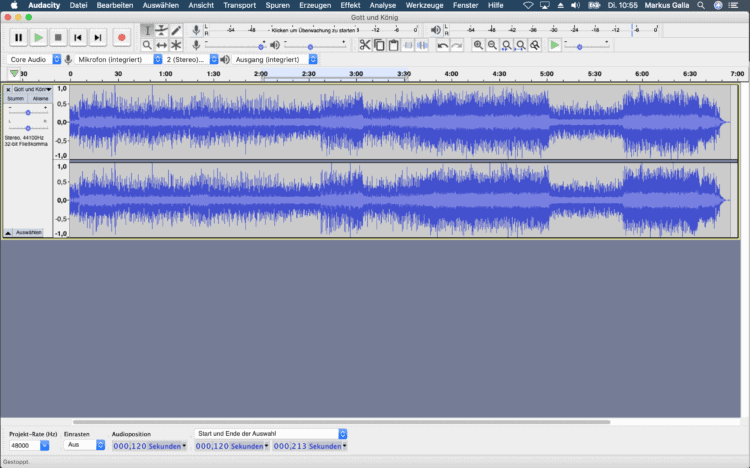Open Audioposition time format arrow

[x=184, y=446]
